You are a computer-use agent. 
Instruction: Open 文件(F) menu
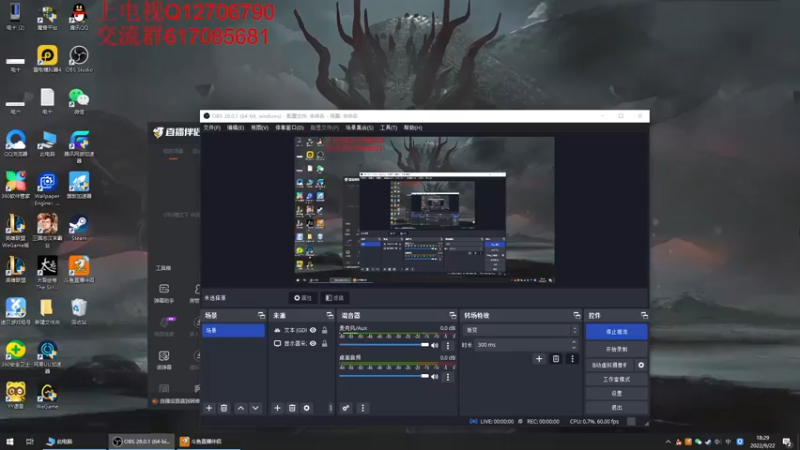[x=212, y=128]
